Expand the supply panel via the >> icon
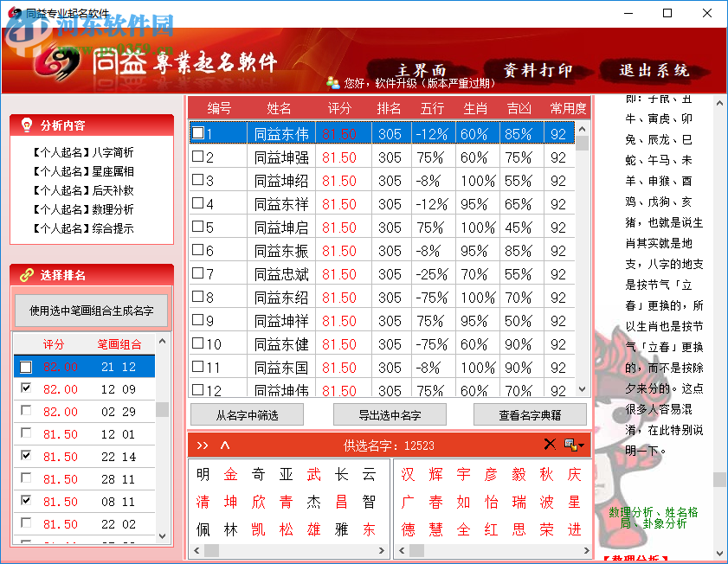 (x=203, y=444)
